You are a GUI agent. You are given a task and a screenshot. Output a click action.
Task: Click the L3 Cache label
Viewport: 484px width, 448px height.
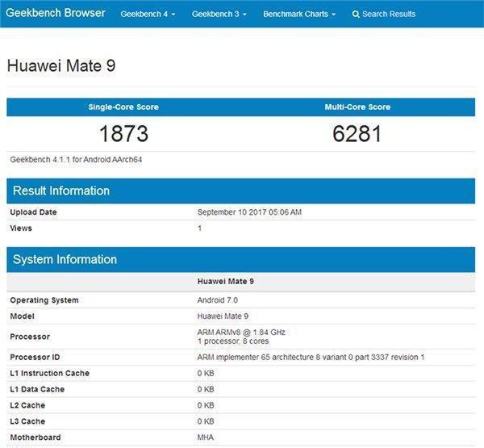[27, 421]
